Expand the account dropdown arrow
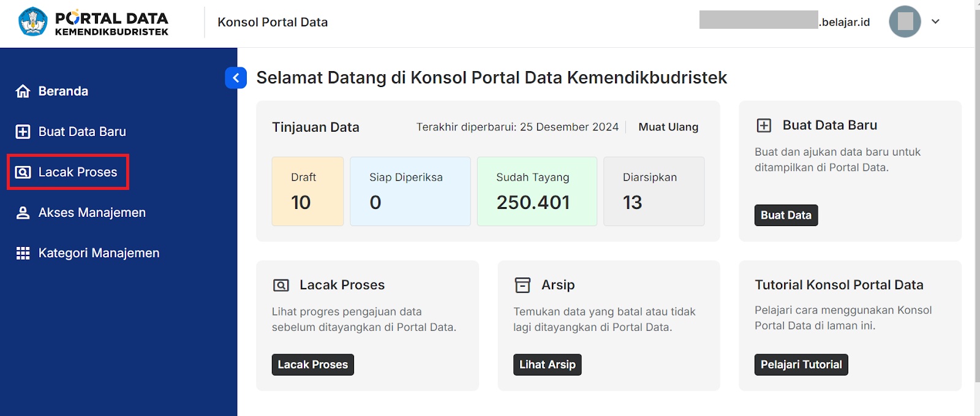980x416 pixels. coord(935,21)
